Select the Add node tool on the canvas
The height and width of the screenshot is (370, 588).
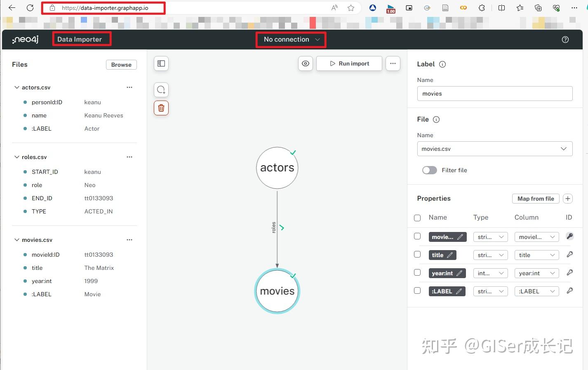pos(161,89)
